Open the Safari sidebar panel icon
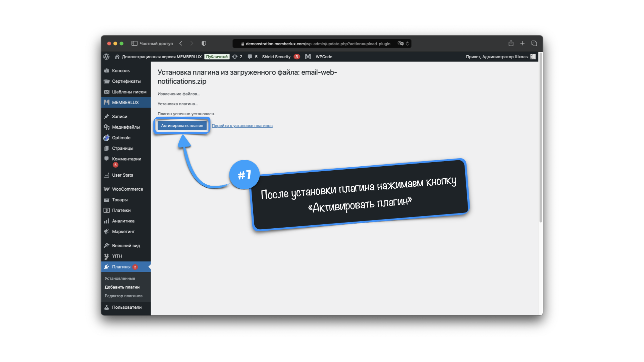Viewport: 644px width, 362px height. click(x=134, y=44)
